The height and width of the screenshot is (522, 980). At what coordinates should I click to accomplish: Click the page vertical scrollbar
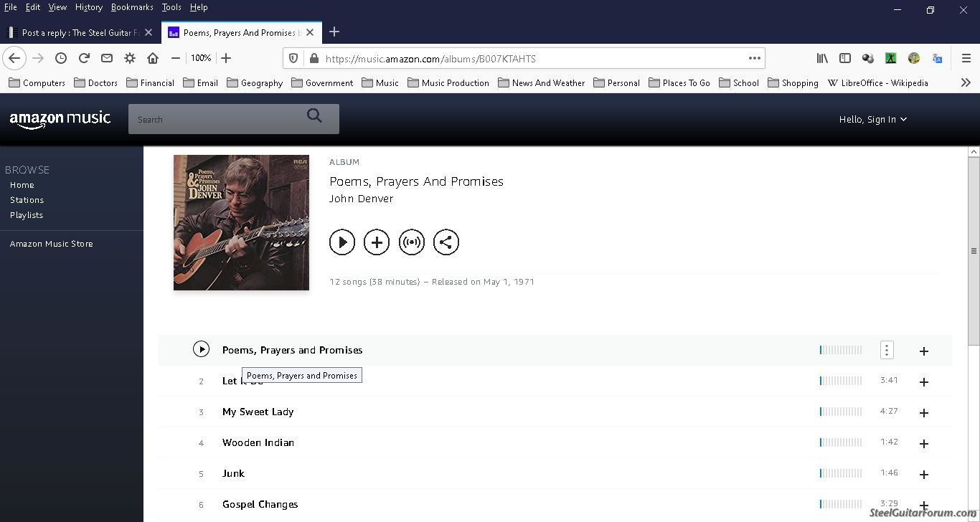[974, 251]
